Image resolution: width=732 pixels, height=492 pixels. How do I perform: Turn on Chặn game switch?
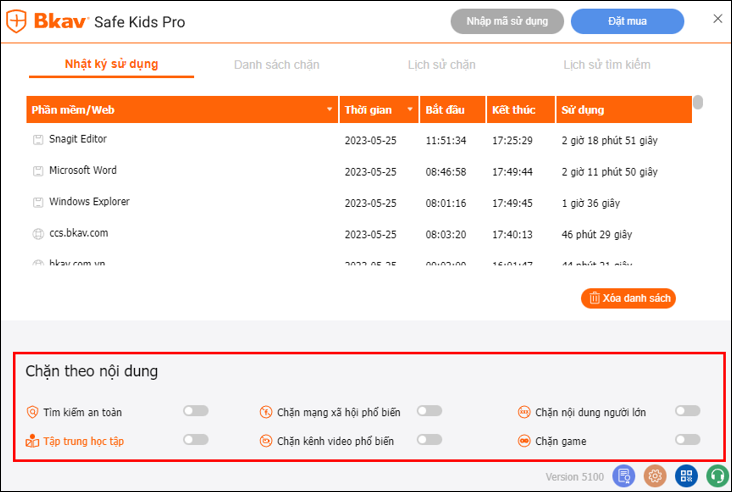[x=688, y=440]
